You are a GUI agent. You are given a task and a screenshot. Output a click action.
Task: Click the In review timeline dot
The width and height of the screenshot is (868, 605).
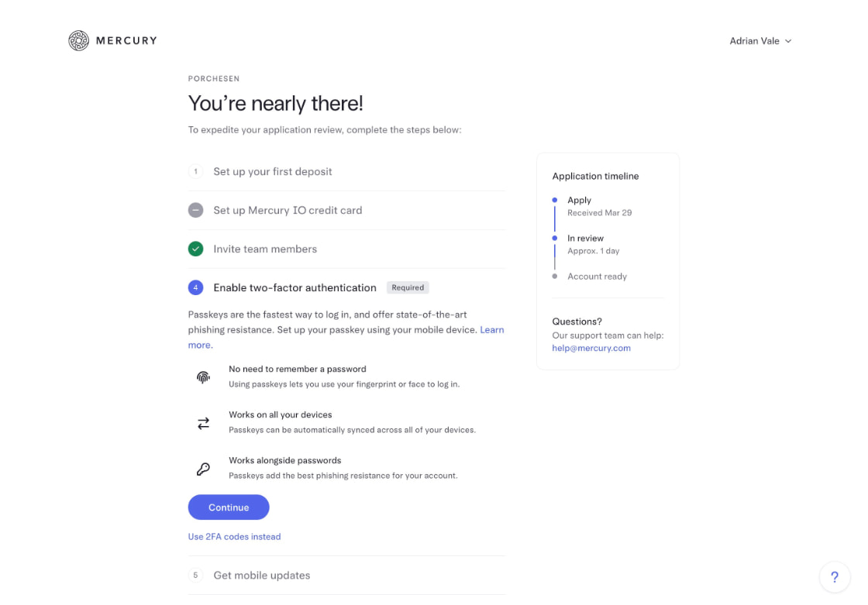555,239
